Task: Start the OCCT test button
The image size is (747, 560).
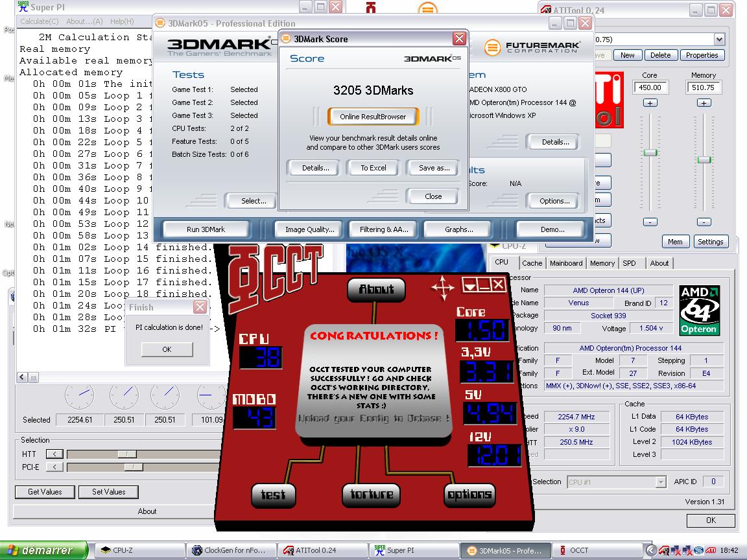Action: coord(273,495)
